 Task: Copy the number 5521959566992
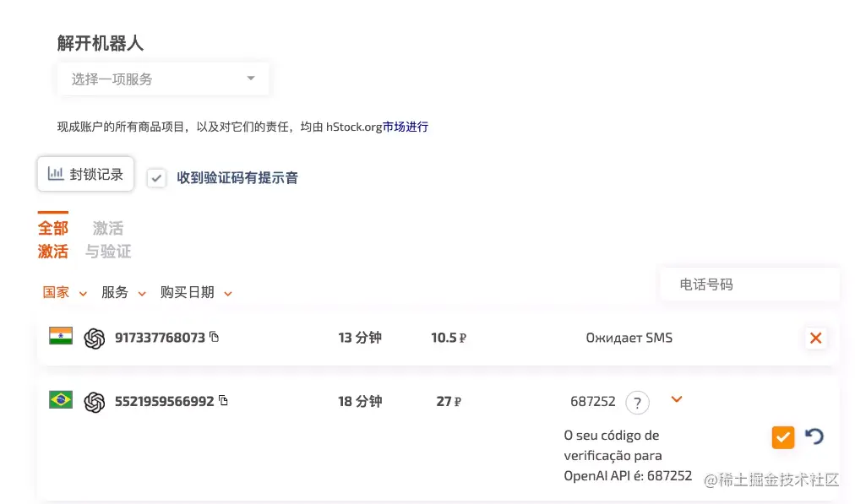click(224, 400)
